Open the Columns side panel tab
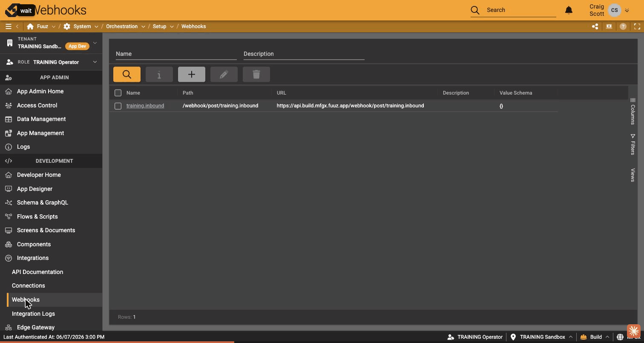 tap(633, 111)
